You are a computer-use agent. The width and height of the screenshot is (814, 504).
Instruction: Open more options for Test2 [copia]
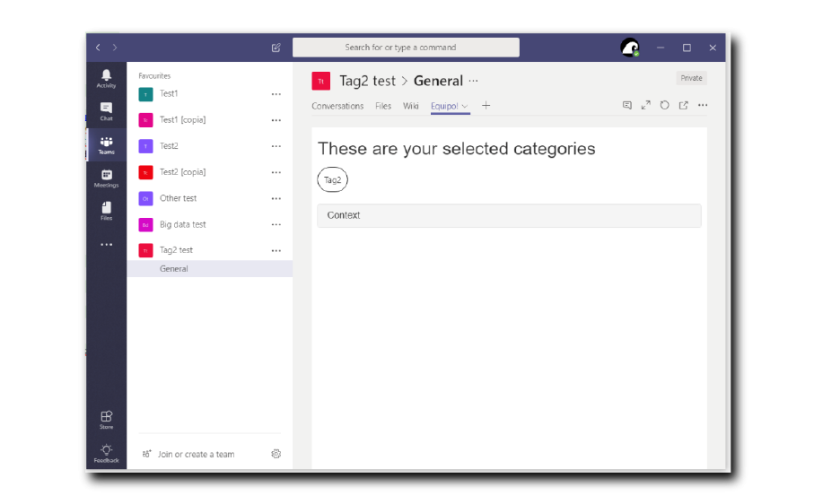[276, 172]
